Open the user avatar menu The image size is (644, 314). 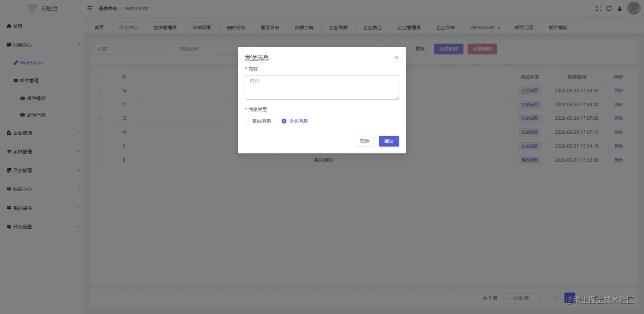point(634,8)
